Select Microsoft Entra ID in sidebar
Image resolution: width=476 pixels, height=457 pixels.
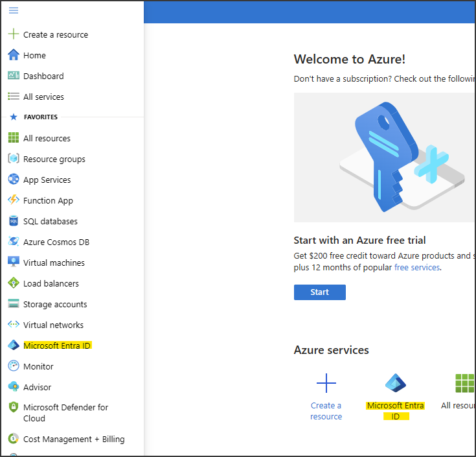(57, 346)
